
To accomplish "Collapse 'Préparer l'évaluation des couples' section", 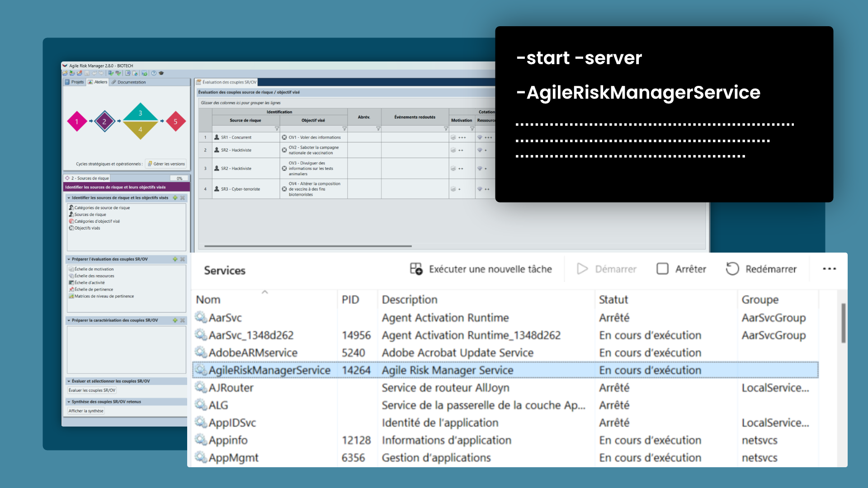I will pyautogui.click(x=69, y=259).
